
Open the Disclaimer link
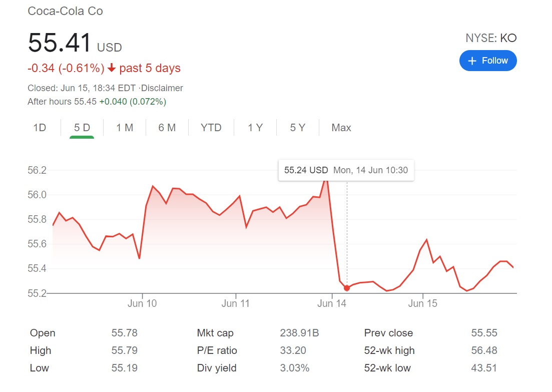162,88
